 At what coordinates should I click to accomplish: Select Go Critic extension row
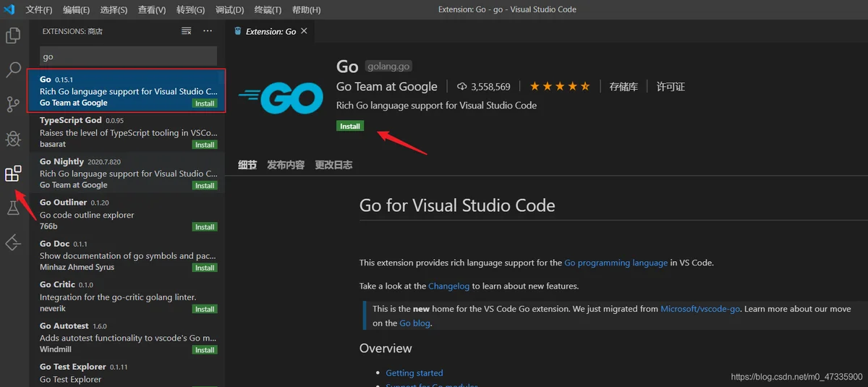[x=127, y=297]
